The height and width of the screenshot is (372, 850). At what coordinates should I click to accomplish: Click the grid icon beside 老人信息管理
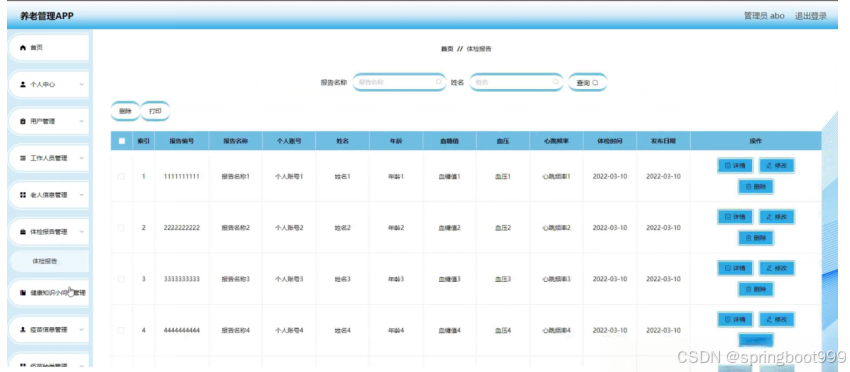(23, 195)
